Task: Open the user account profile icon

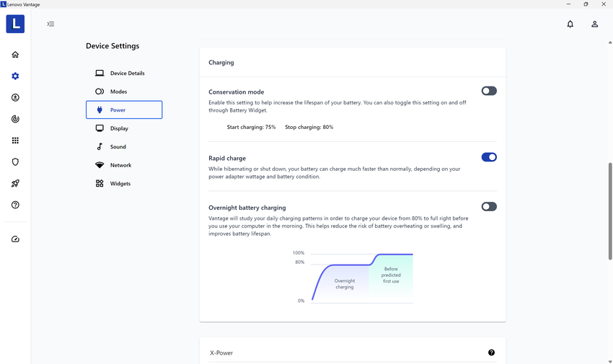Action: (594, 24)
